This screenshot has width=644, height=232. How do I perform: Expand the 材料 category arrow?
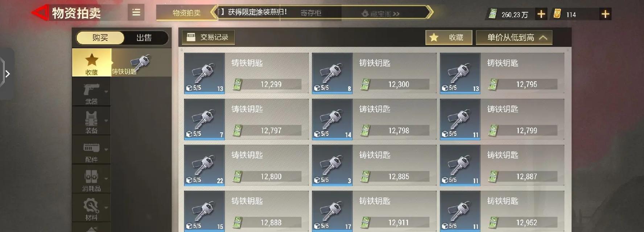click(106, 208)
